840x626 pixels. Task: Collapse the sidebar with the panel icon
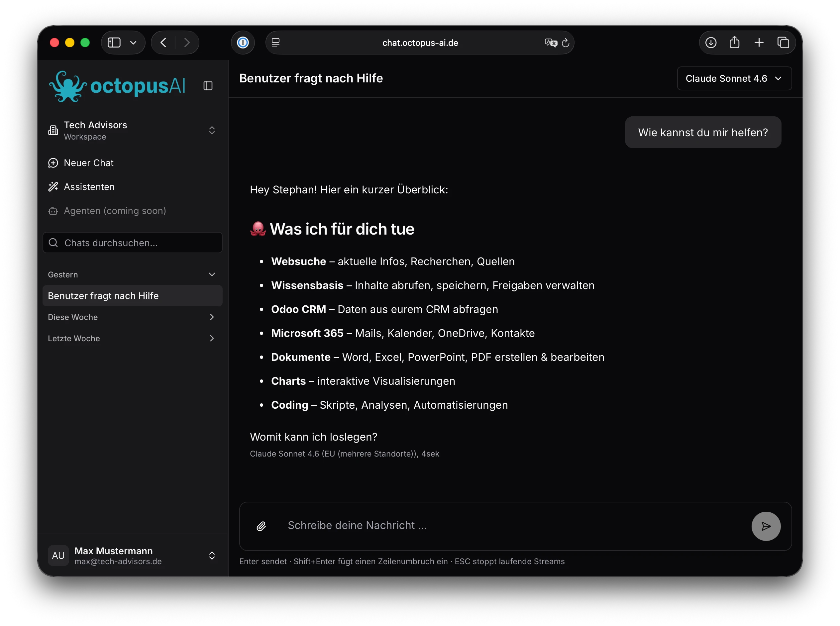pos(208,86)
